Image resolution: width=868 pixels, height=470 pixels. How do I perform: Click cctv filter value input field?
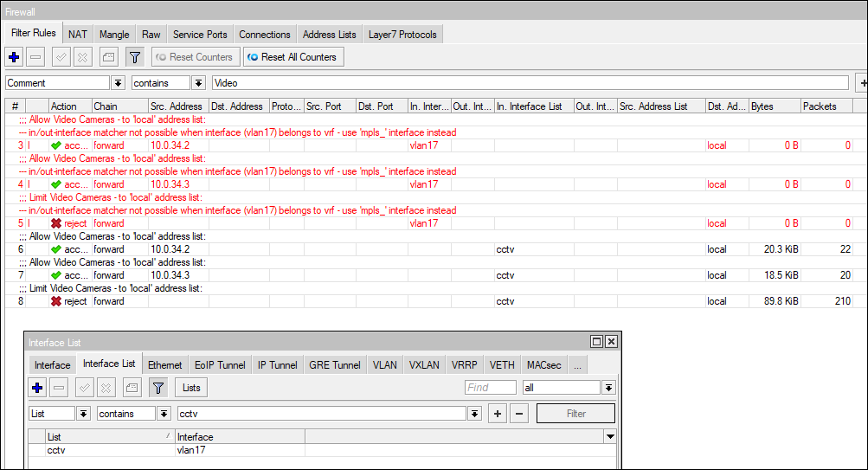[322, 414]
